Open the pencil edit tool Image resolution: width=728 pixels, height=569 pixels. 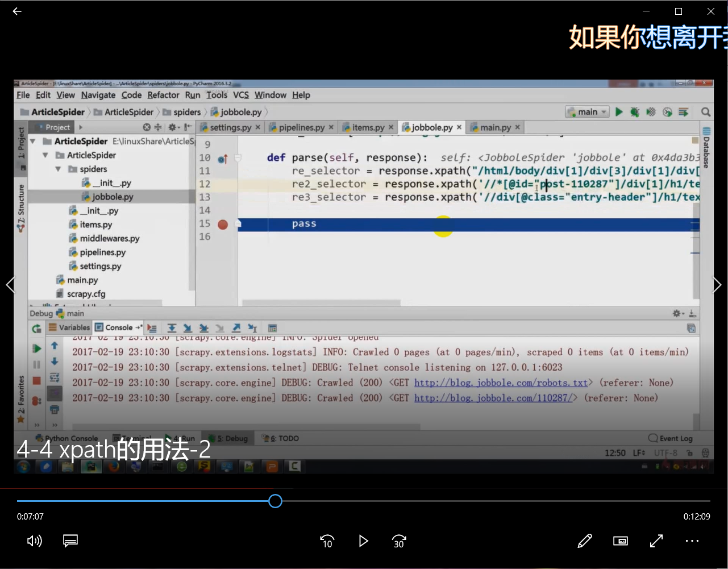pos(585,541)
